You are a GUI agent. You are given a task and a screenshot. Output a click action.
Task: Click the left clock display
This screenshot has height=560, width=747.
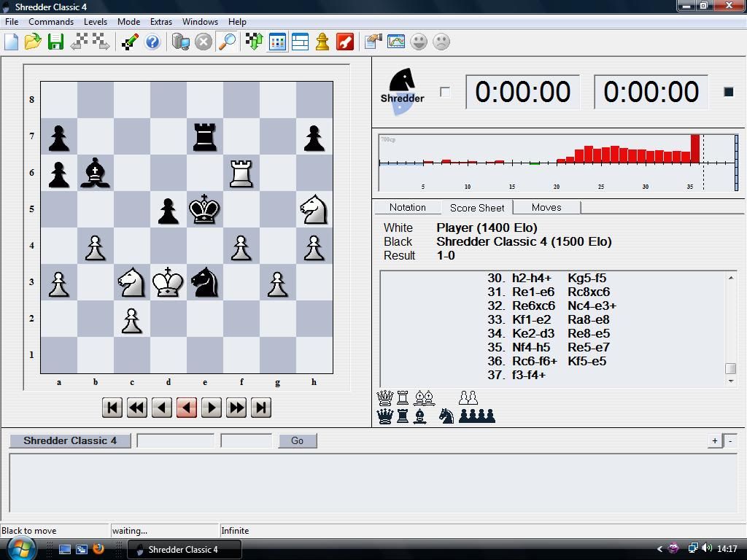tap(522, 92)
